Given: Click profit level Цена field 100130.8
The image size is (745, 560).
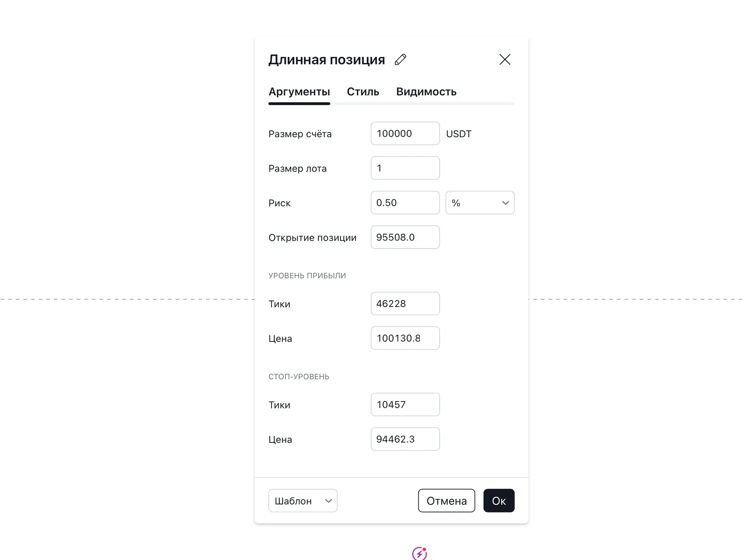Looking at the screenshot, I should pos(405,338).
